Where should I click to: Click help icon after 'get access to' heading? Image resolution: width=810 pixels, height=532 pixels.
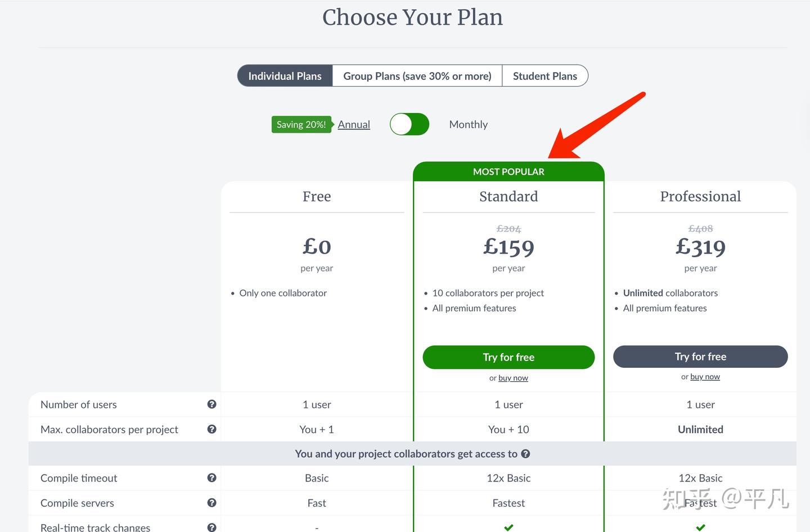(525, 454)
